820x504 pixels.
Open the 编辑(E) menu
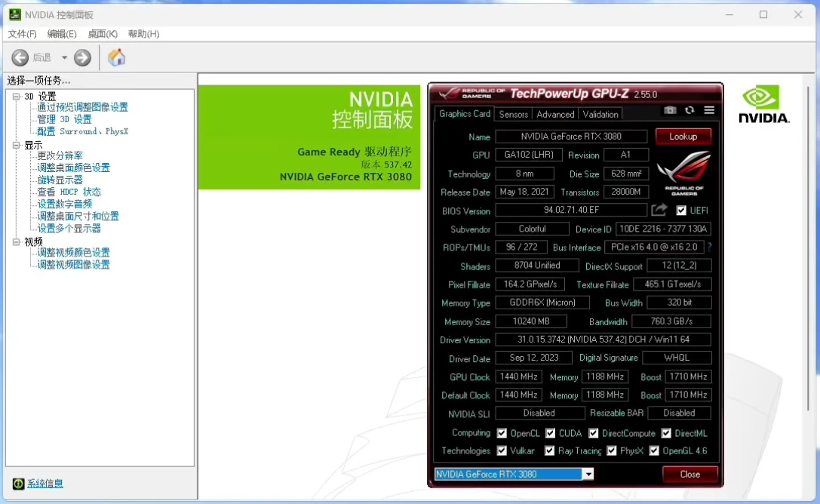[x=62, y=34]
